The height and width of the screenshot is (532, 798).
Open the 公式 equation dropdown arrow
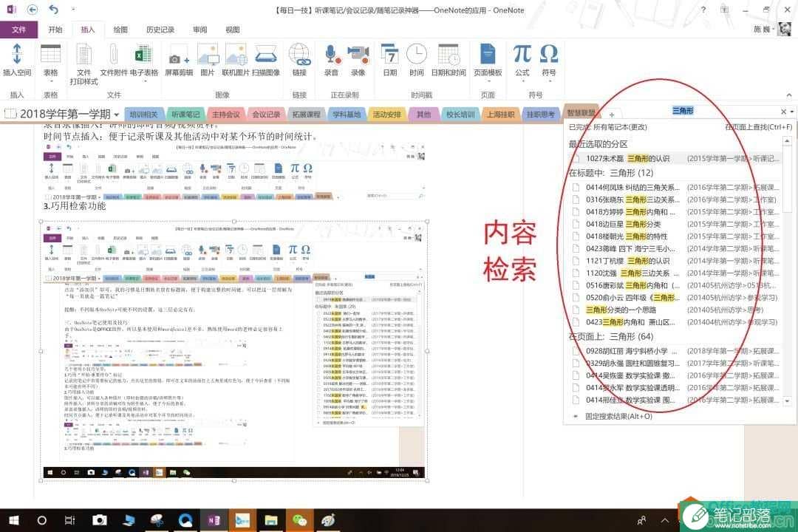tap(522, 81)
